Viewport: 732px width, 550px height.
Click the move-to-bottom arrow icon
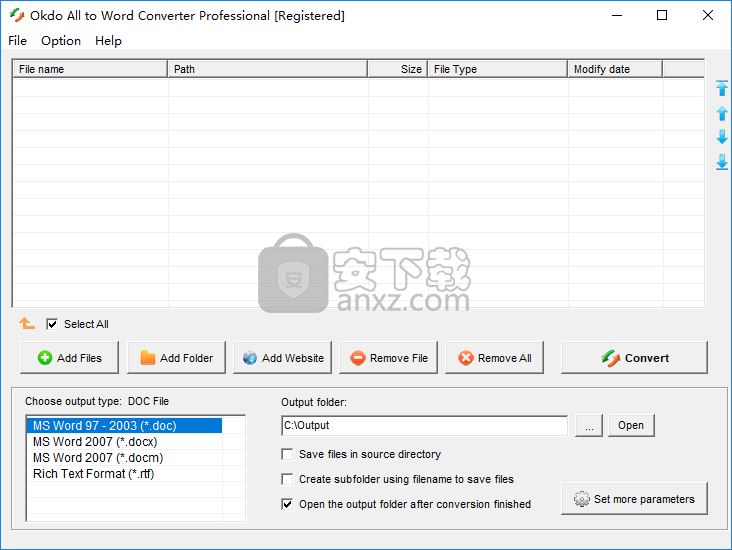tap(722, 162)
